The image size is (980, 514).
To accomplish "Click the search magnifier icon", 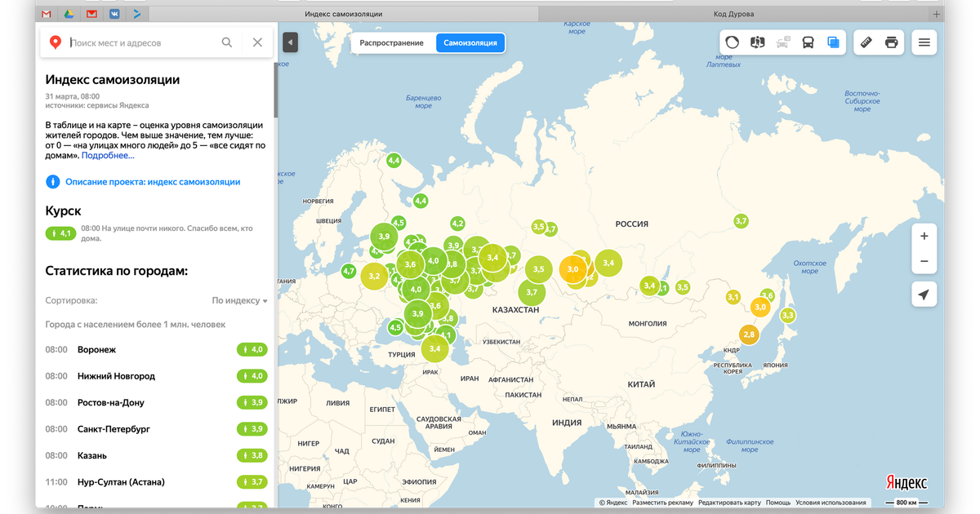I will click(227, 42).
